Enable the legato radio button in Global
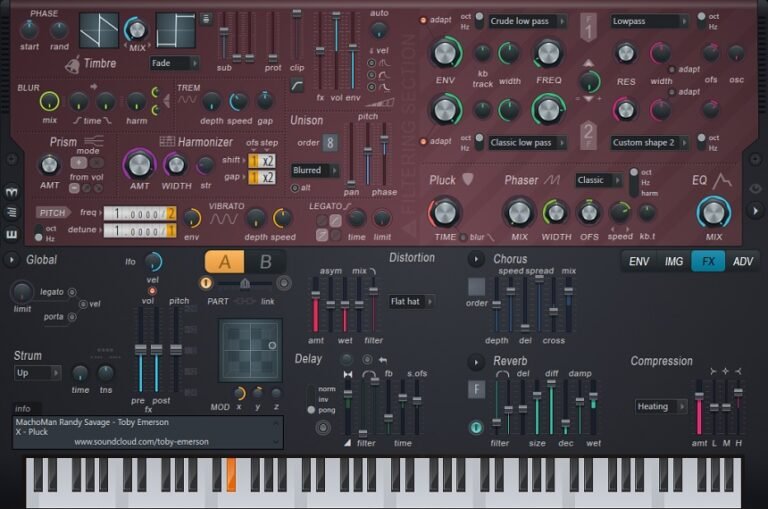This screenshot has height=509, width=768. (x=72, y=292)
